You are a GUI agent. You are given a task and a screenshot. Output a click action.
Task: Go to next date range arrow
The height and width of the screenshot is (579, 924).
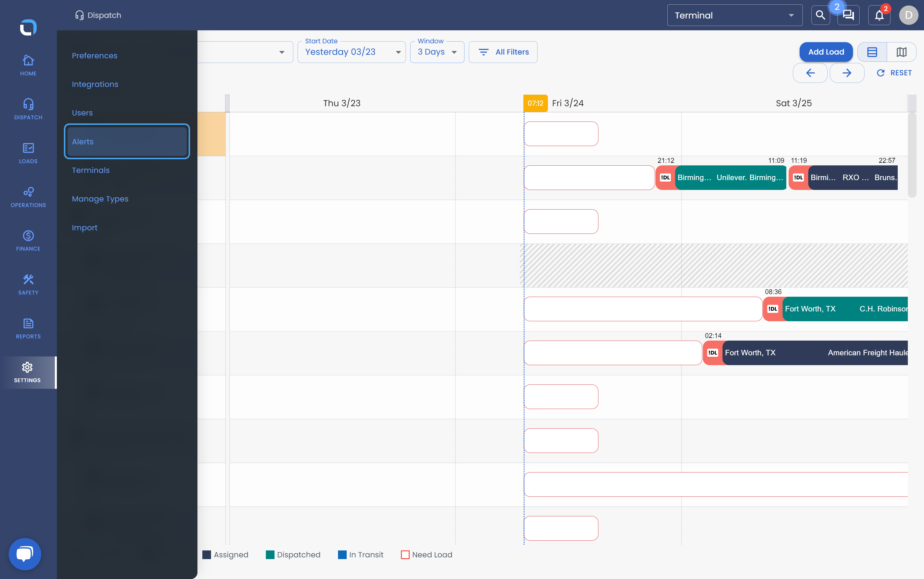click(x=847, y=73)
